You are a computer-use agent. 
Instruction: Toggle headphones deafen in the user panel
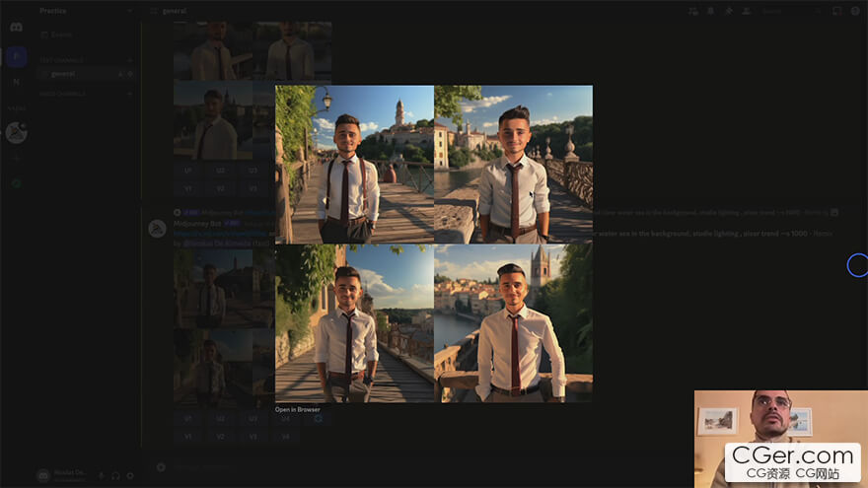[x=115, y=475]
